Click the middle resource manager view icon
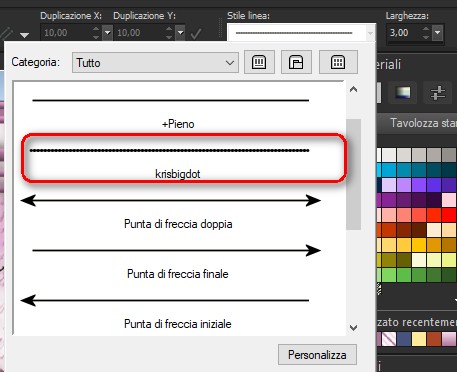The width and height of the screenshot is (457, 372). coord(296,62)
